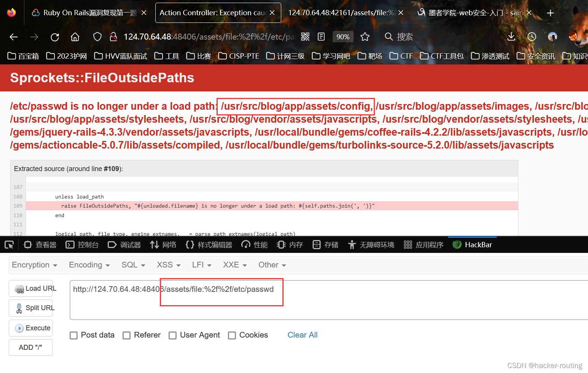Open the 无障碍环境 accessibility panel
588x373 pixels.
(x=371, y=245)
